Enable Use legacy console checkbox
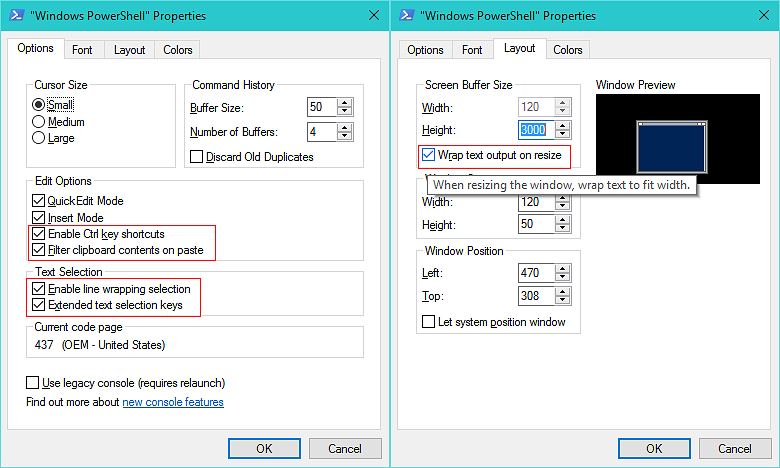 (x=32, y=382)
